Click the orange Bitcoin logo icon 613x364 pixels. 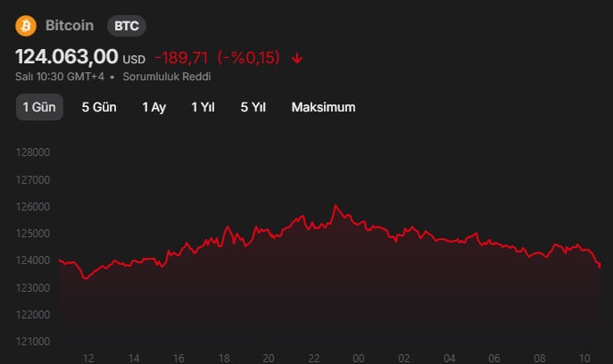point(25,25)
